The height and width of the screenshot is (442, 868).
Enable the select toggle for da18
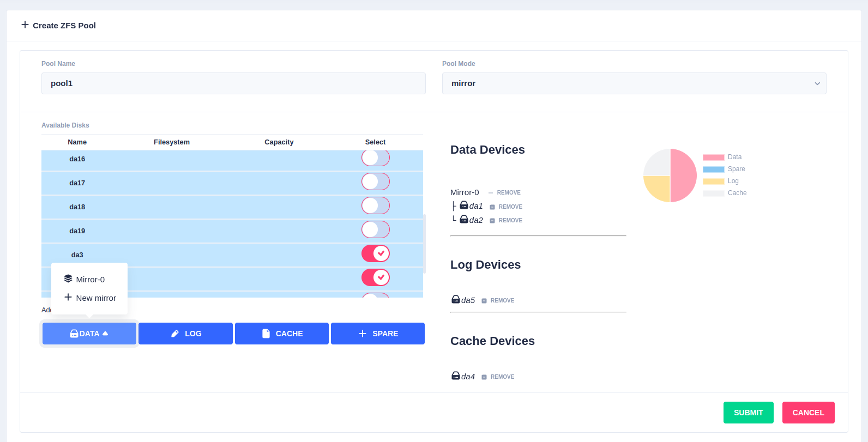click(x=376, y=205)
